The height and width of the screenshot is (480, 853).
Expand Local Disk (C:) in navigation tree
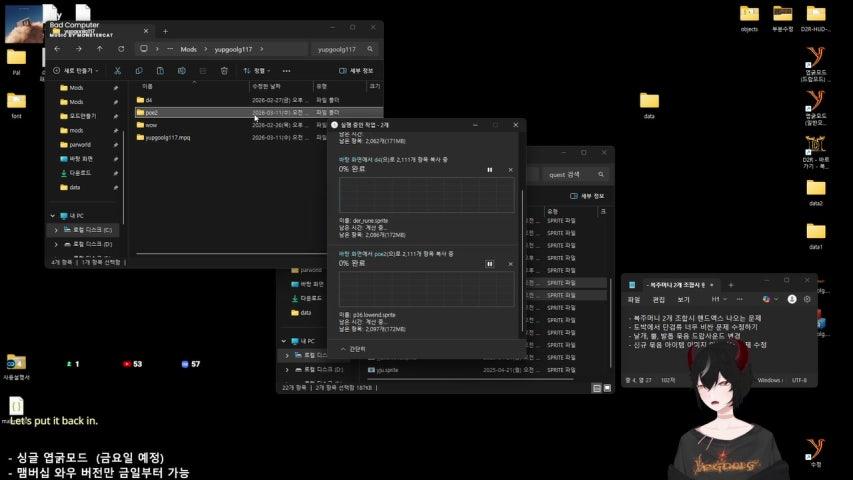(56, 230)
